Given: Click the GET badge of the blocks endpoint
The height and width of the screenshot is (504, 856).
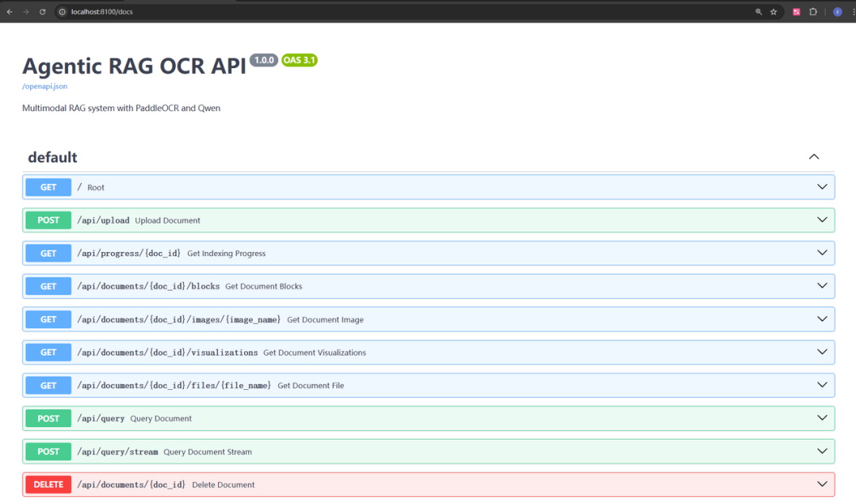Looking at the screenshot, I should click(48, 286).
